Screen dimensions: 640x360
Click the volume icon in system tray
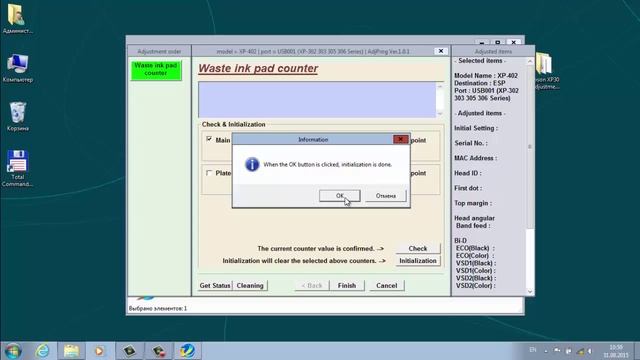[590, 351]
